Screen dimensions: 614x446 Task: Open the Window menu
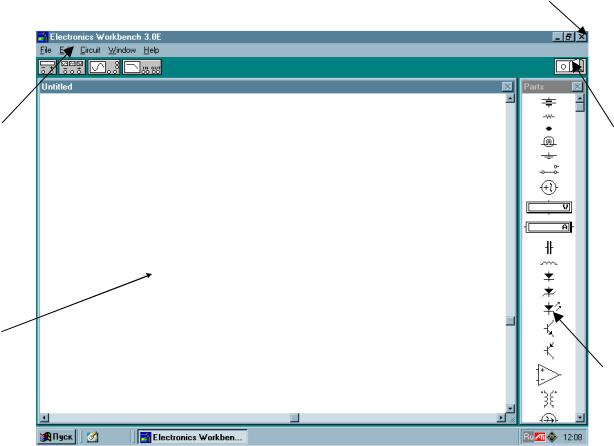click(x=122, y=50)
